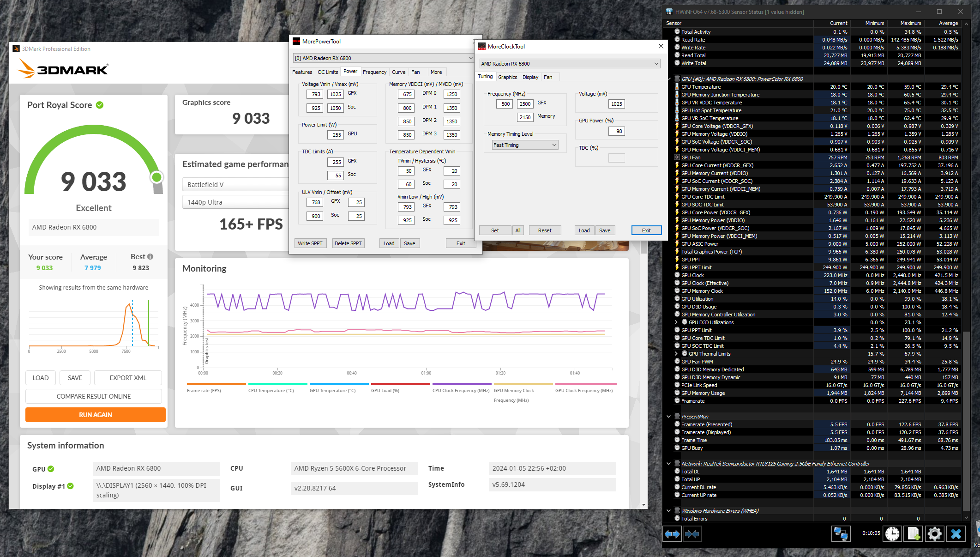Click HWiNFO collapse columns arrows icon
Viewport: 980px width, 557px height.
pyautogui.click(x=692, y=534)
